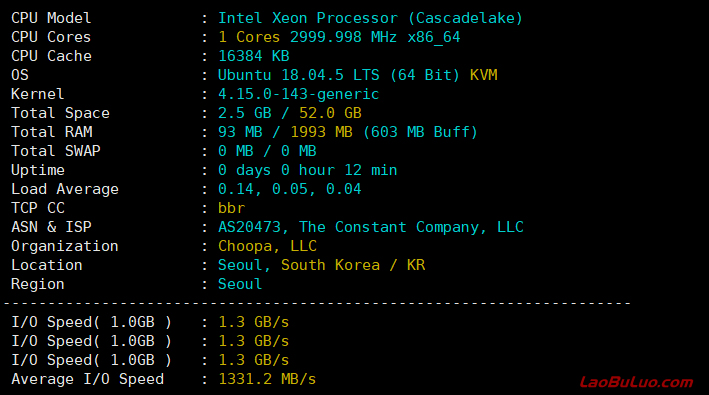
Task: Click the Organization label
Action: click(65, 246)
